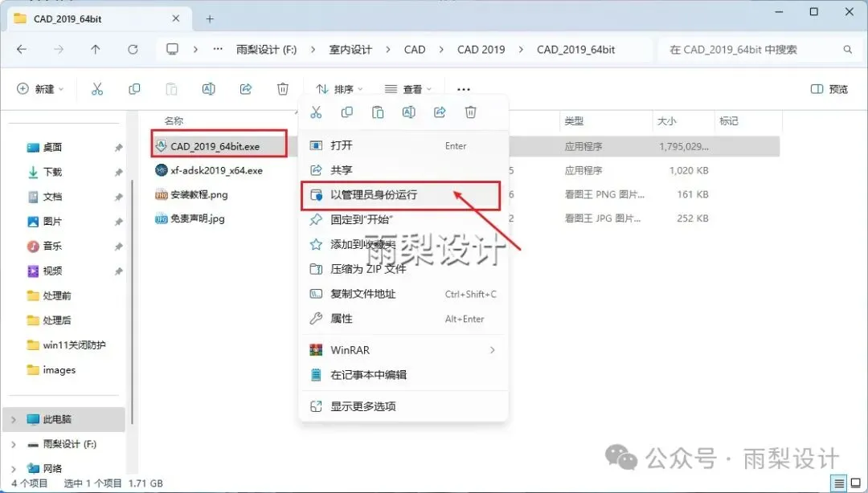Screen dimensions: 868x493
Task: Open 桌面 in the sidebar
Action: click(x=52, y=147)
